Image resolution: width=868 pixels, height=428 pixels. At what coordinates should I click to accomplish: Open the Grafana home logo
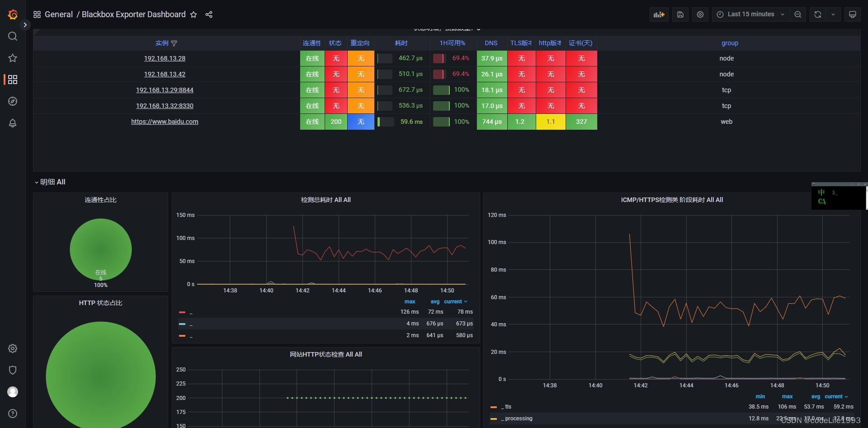(x=13, y=14)
